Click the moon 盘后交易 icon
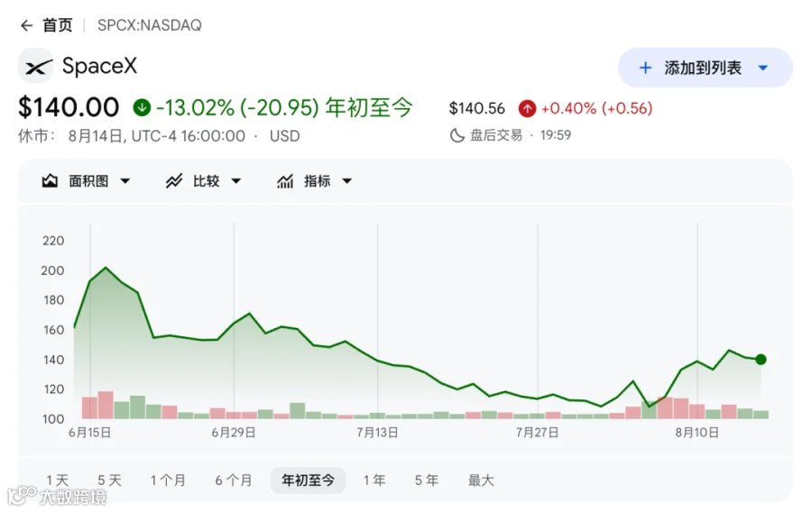 pos(457,135)
